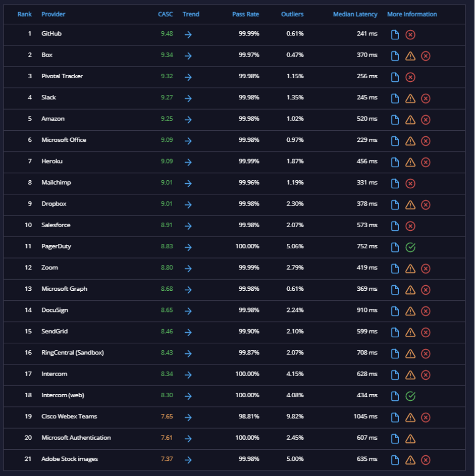Sort table by Median Latency header

point(355,14)
